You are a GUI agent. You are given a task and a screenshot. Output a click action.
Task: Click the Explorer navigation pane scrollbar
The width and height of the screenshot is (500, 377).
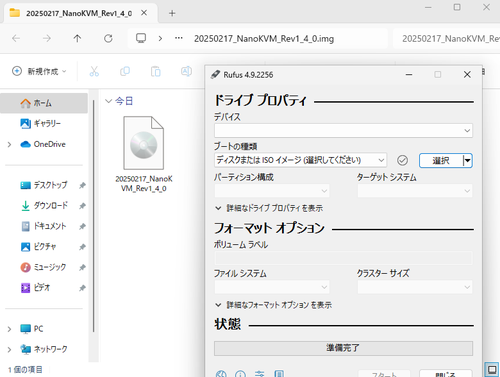94,215
